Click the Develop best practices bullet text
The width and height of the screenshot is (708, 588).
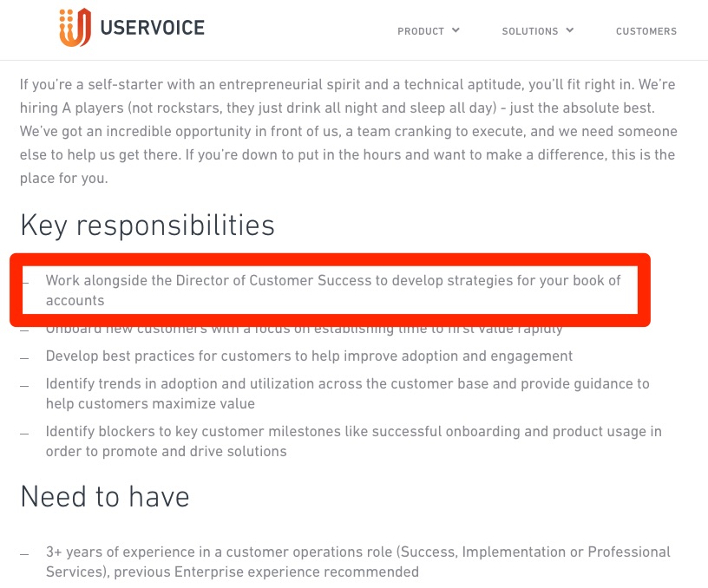click(309, 356)
